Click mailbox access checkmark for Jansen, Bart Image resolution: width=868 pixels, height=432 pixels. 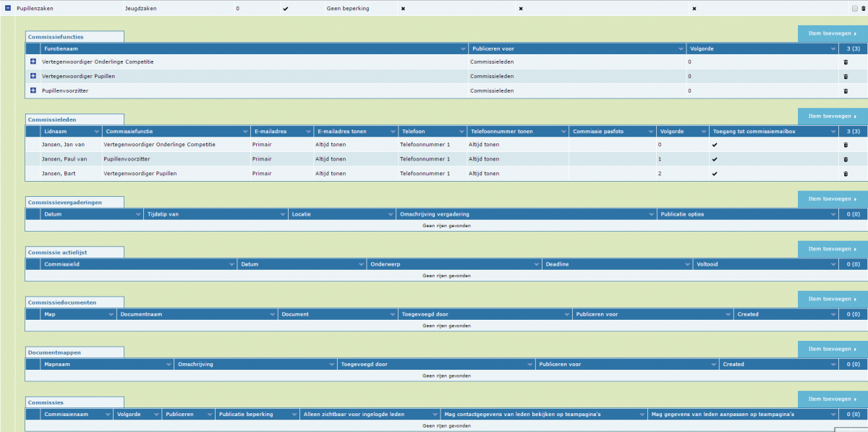click(x=715, y=174)
